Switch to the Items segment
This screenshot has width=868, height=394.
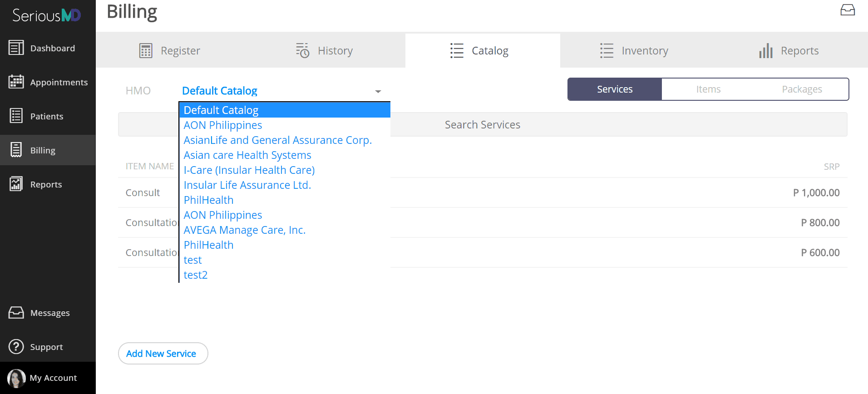[708, 89]
